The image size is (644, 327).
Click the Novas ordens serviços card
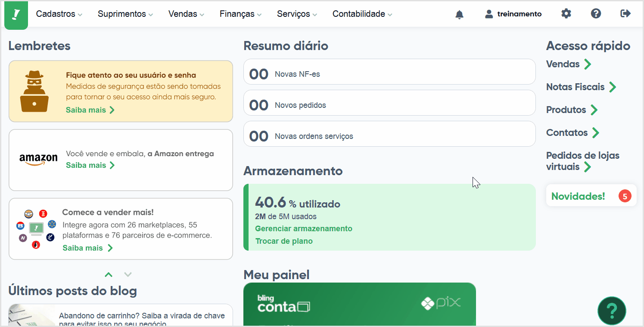click(389, 134)
